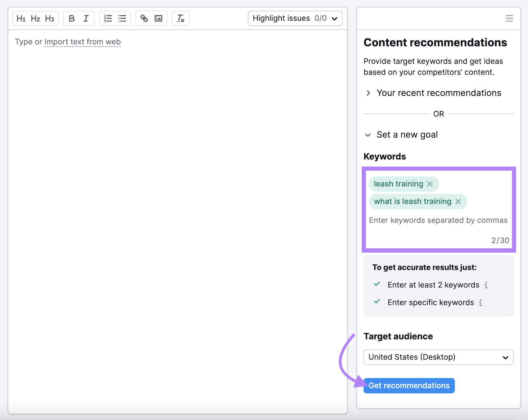This screenshot has height=420, width=528.
Task: Insert a bulleted list
Action: tap(122, 18)
